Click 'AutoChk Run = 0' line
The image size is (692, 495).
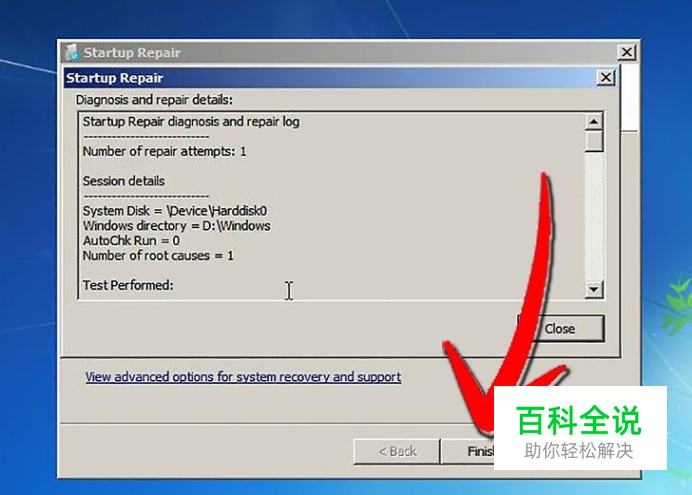pos(131,241)
